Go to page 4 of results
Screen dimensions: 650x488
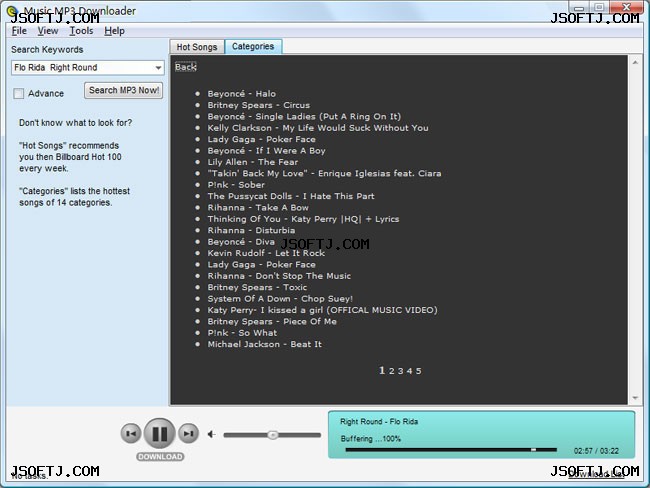tap(410, 371)
